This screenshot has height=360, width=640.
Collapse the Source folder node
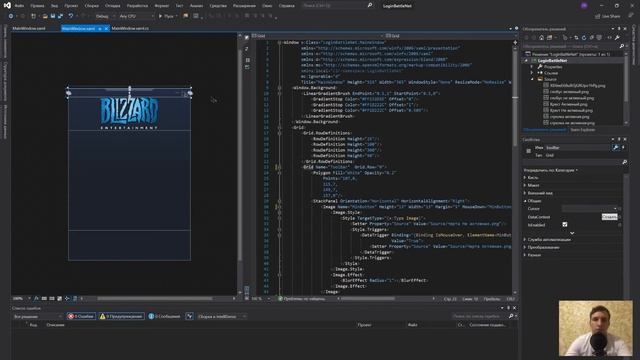coord(532,79)
